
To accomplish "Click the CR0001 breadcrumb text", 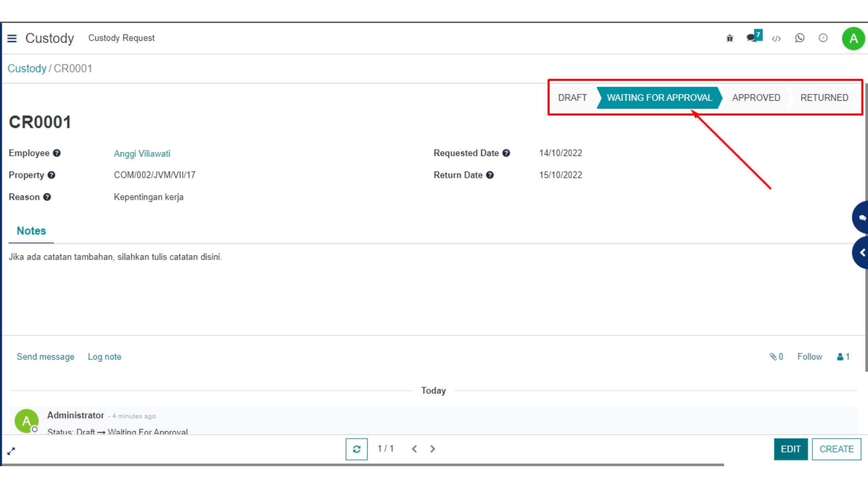I will [x=73, y=68].
